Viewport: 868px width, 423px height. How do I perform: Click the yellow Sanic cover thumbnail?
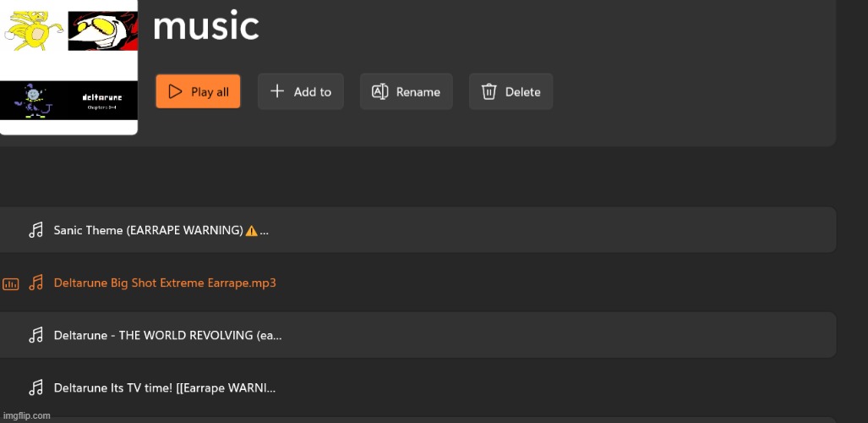tap(34, 30)
